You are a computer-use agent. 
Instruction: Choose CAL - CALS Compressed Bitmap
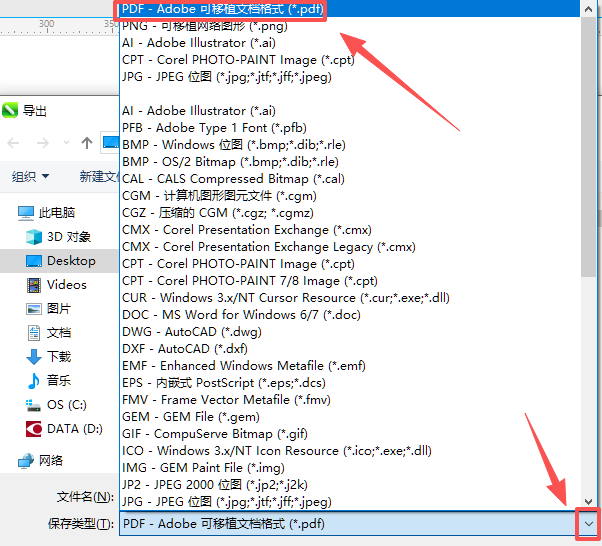pos(350,179)
